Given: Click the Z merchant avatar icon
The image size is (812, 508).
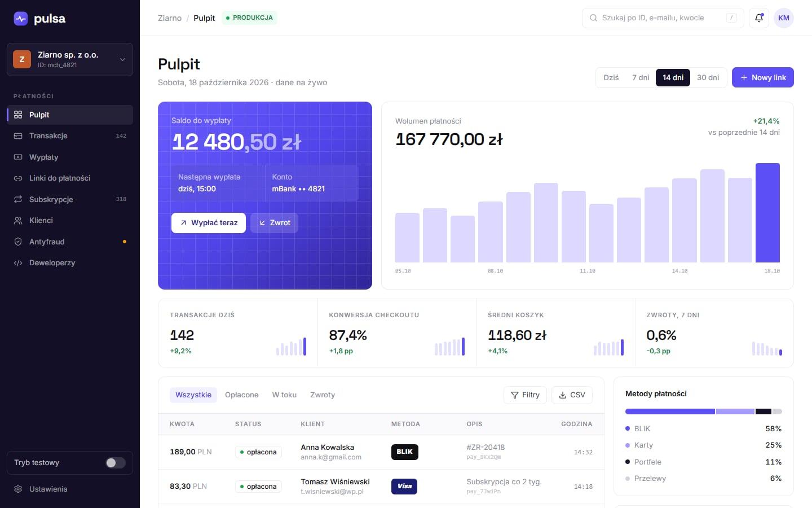Looking at the screenshot, I should coord(22,59).
